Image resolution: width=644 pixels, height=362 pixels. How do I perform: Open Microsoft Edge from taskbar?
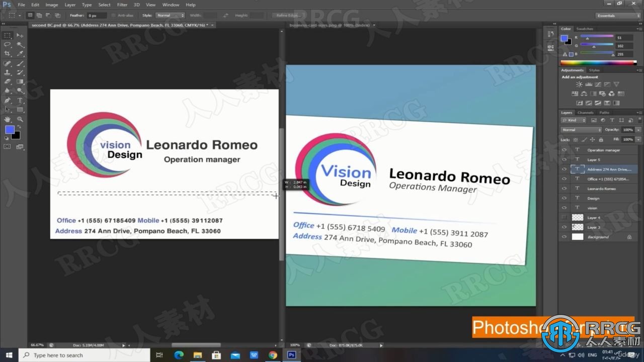point(179,355)
